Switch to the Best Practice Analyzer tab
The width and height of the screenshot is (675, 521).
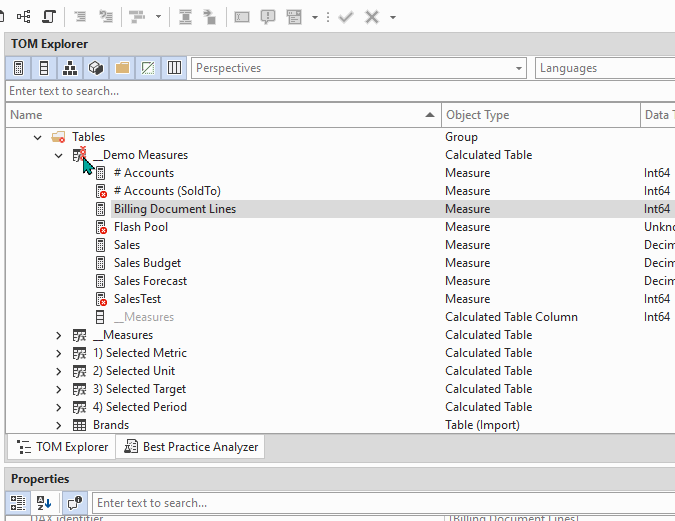coord(190,447)
